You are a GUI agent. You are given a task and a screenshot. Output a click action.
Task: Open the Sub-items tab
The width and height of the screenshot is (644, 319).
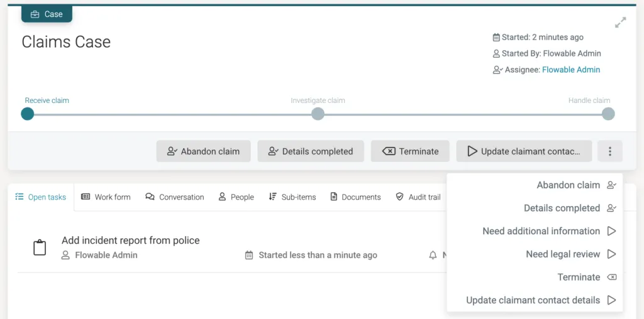click(x=292, y=197)
